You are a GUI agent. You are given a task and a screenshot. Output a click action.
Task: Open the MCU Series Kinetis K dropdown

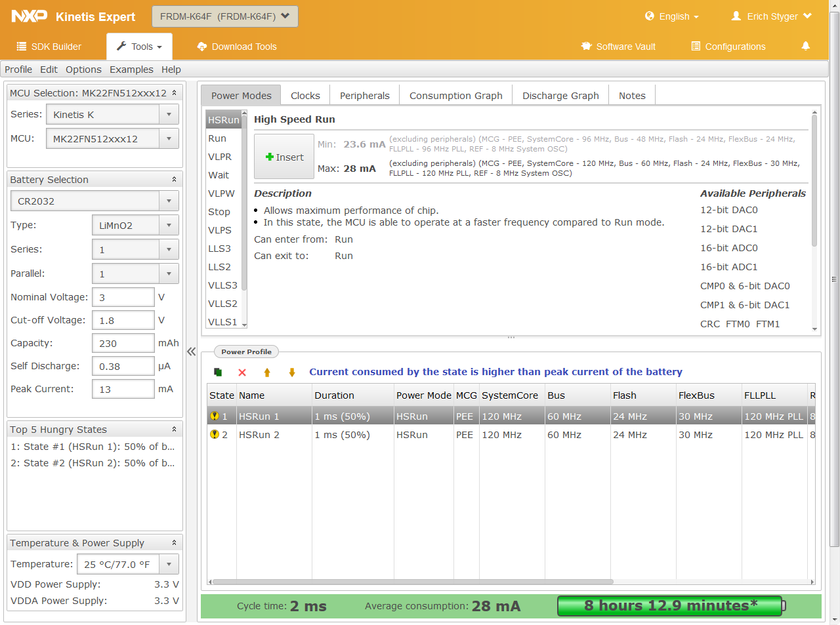point(169,115)
